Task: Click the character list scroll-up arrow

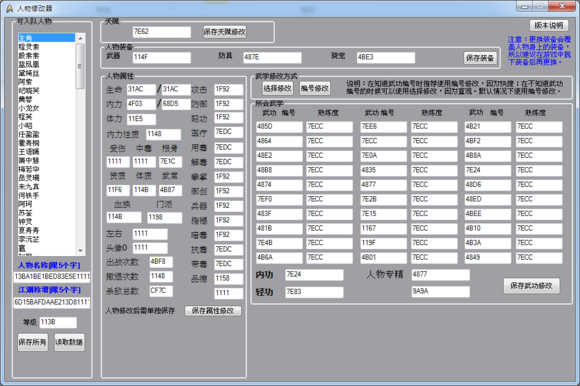Action: point(80,38)
